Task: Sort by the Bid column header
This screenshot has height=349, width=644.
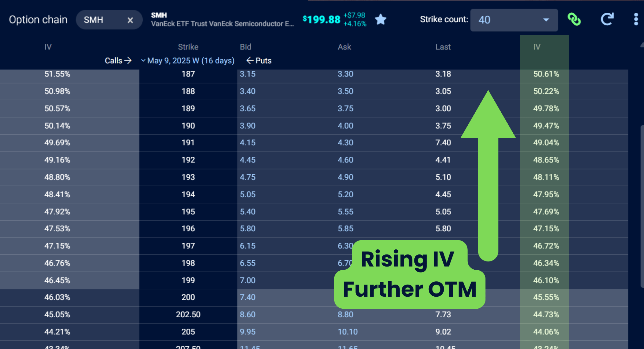Action: pyautogui.click(x=245, y=47)
